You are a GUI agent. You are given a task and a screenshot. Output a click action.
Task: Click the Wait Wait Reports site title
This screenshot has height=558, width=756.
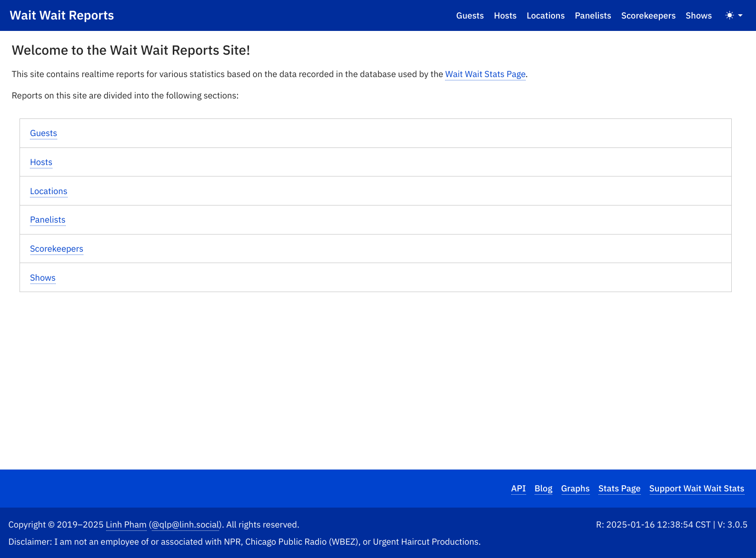point(62,15)
